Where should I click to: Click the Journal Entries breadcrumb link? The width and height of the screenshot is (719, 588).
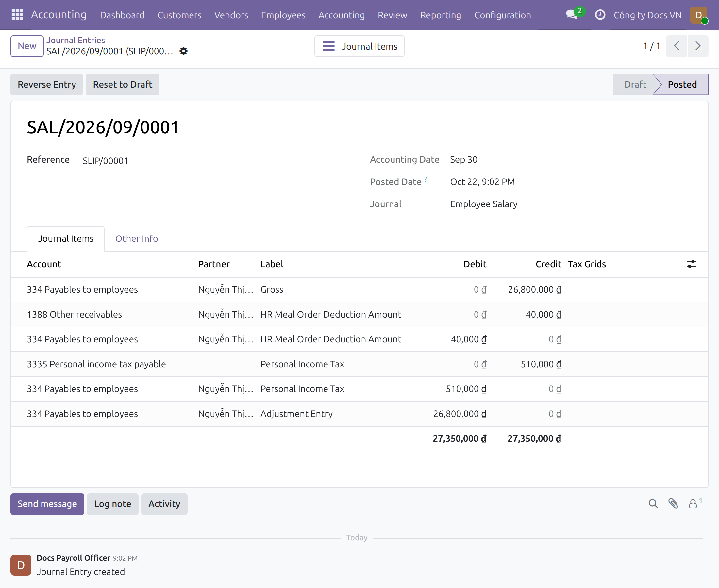click(75, 40)
